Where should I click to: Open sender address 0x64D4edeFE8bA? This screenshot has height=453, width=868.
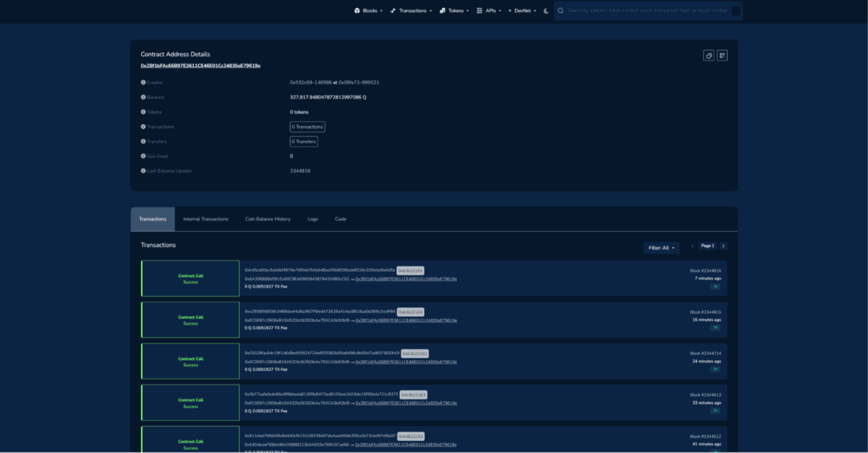[297, 445]
